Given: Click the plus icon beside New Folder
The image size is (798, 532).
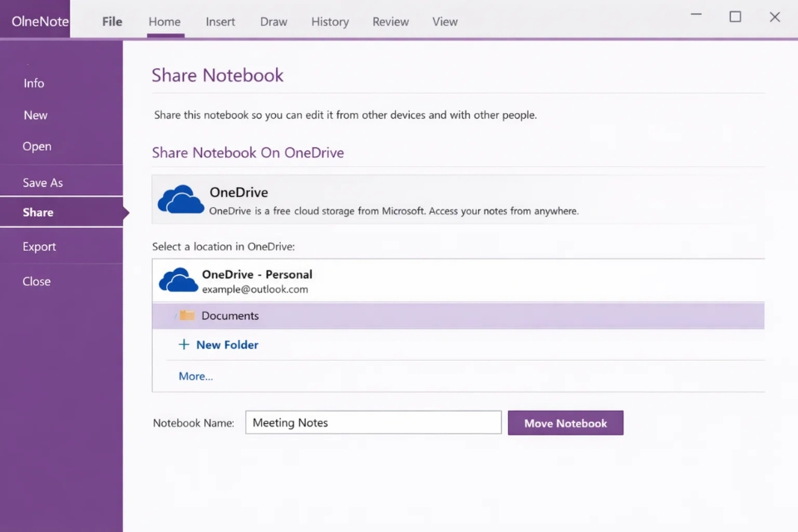Looking at the screenshot, I should click(182, 344).
